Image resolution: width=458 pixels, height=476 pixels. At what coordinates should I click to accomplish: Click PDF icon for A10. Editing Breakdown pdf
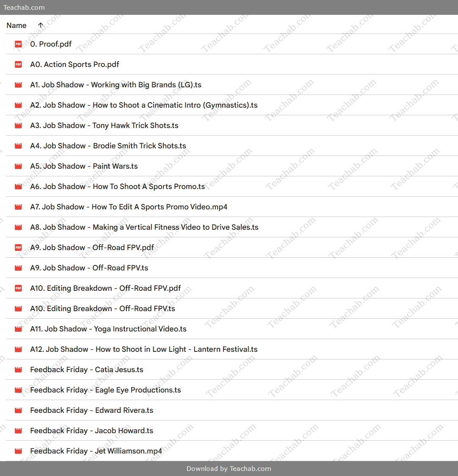(18, 288)
